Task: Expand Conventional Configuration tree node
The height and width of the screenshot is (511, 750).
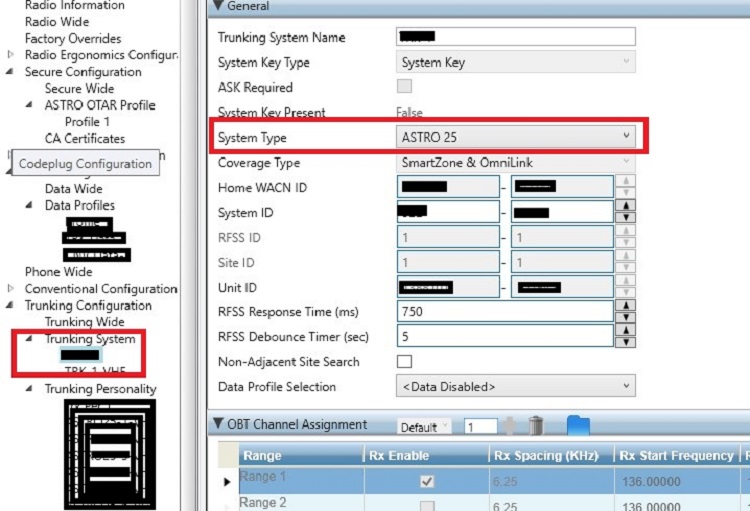Action: pyautogui.click(x=12, y=289)
